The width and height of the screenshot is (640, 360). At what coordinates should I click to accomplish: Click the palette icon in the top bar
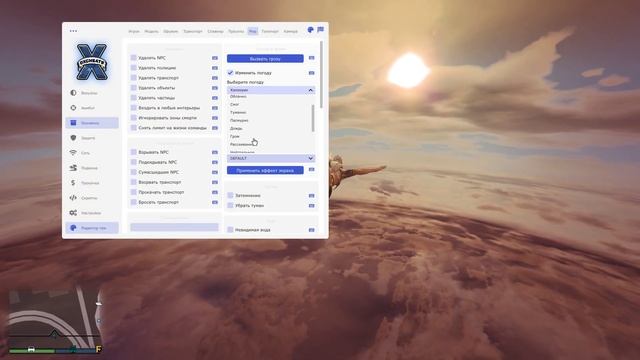pos(311,30)
